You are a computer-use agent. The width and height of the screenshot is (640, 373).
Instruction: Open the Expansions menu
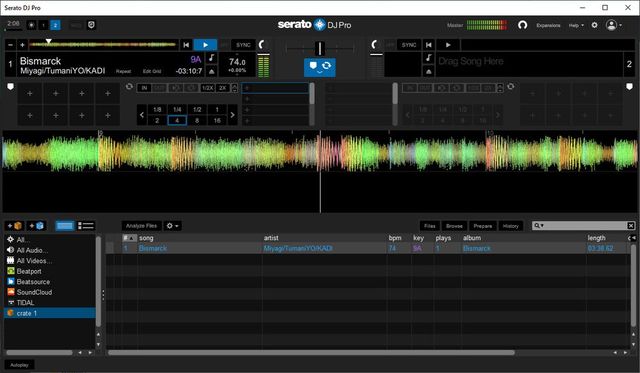[x=548, y=25]
